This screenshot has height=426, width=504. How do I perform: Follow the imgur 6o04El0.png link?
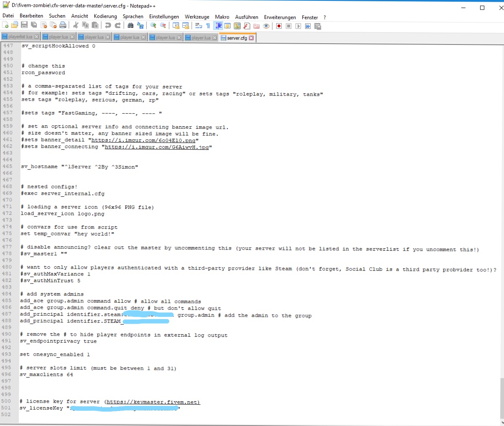click(143, 140)
